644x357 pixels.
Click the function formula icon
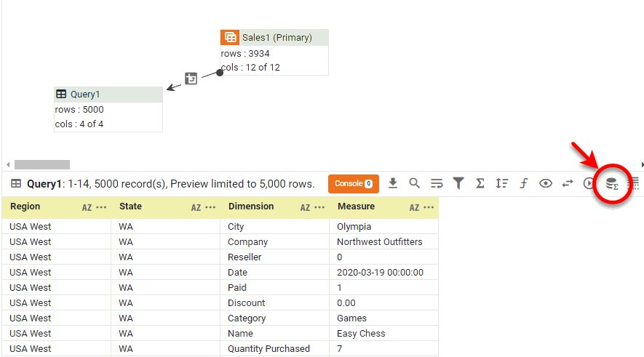pos(523,184)
